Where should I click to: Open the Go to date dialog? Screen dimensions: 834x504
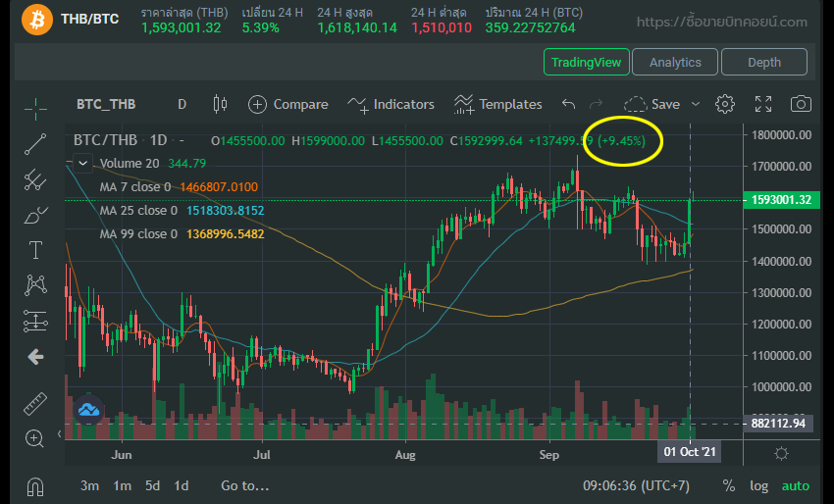pyautogui.click(x=244, y=486)
